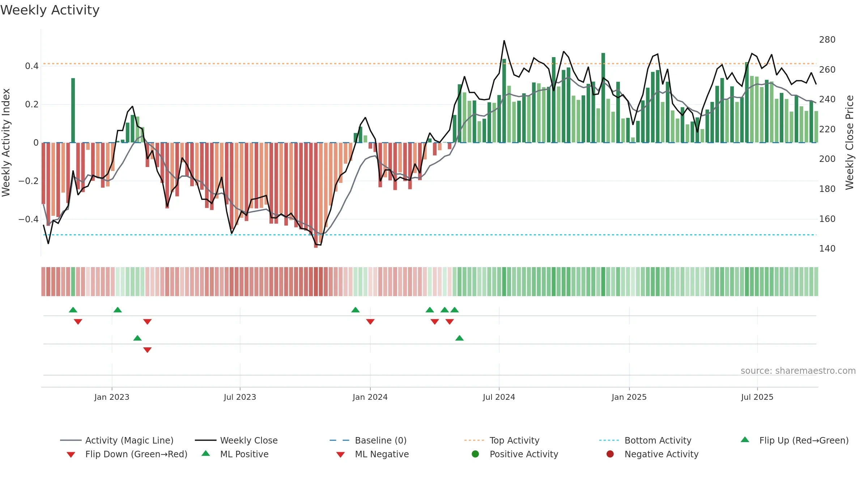Click the 'Jul 2024' x-axis label
The width and height of the screenshot is (868, 488).
point(499,397)
